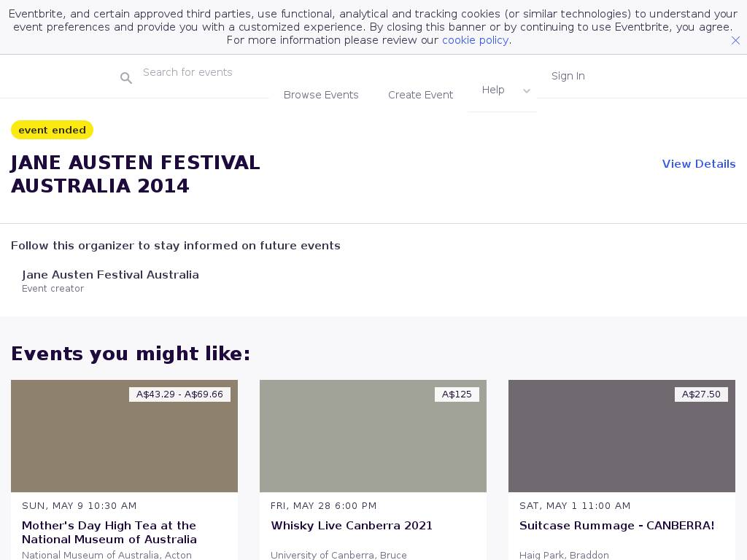Open Browse Events page
747x560 pixels.
point(321,95)
